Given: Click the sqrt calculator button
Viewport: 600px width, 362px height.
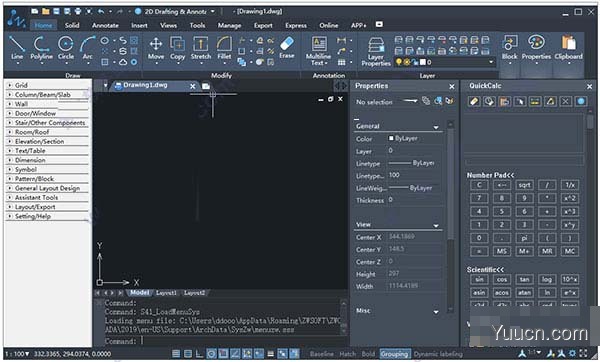Looking at the screenshot, I should click(x=524, y=185).
